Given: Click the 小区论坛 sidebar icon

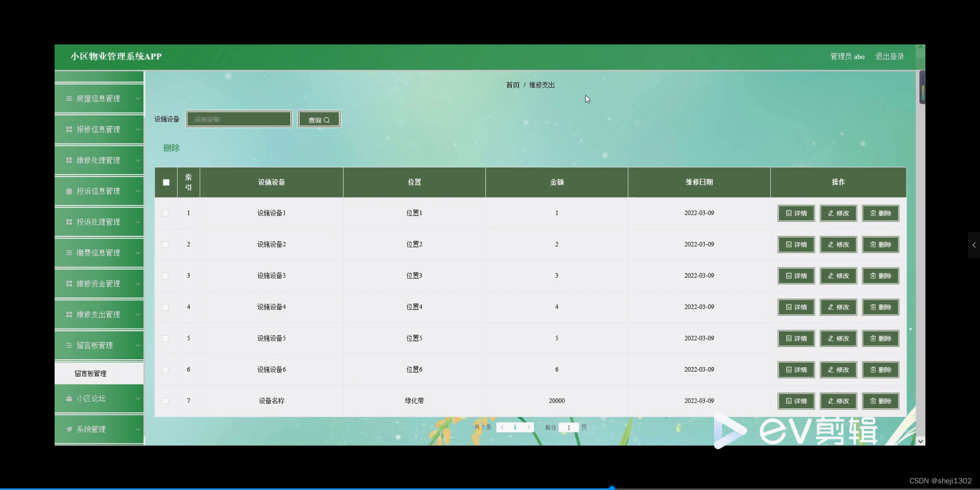Looking at the screenshot, I should pyautogui.click(x=69, y=399).
